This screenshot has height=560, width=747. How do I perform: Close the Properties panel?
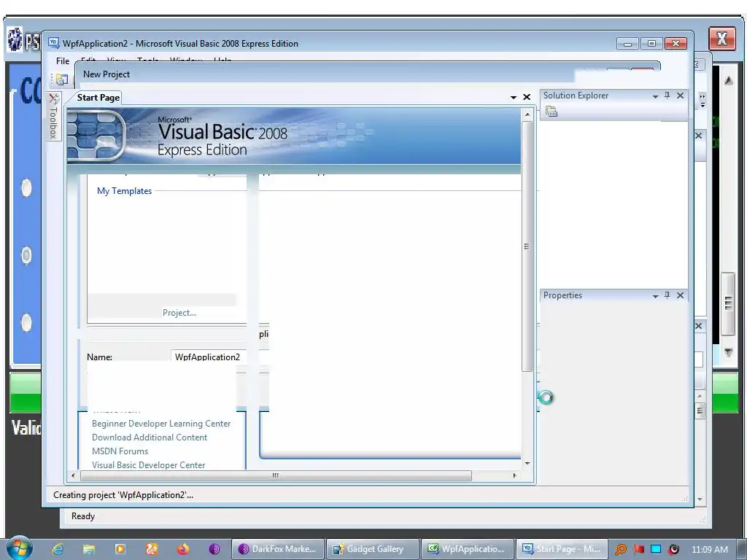(x=681, y=295)
